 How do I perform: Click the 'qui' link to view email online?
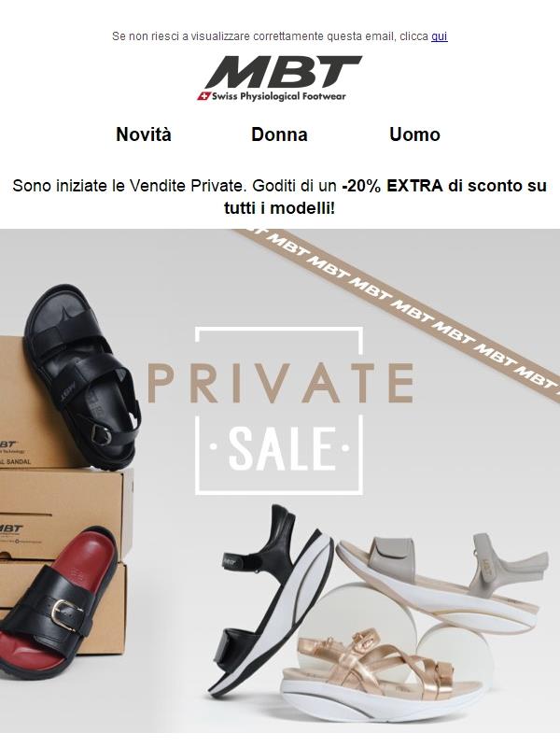(x=439, y=36)
